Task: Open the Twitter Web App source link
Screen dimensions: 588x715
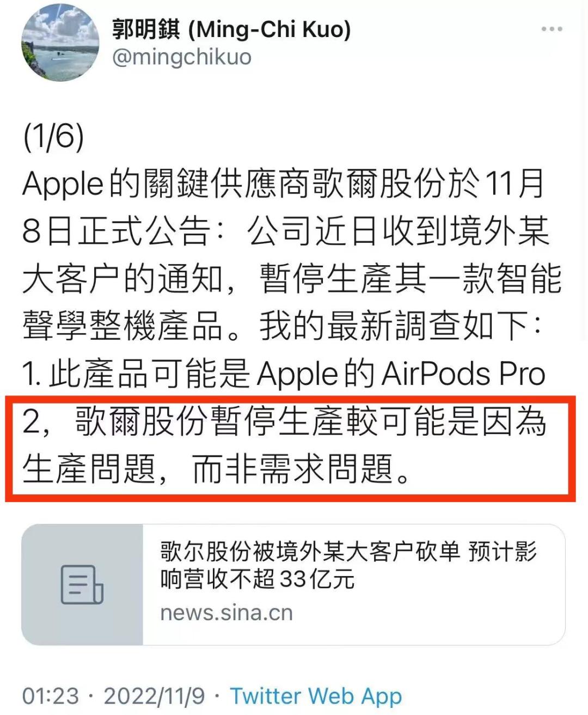Action: click(316, 696)
